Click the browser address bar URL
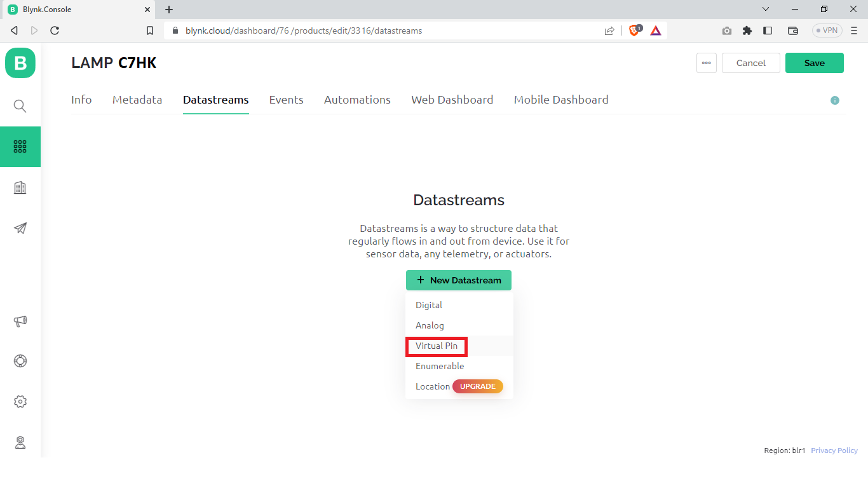Image resolution: width=868 pixels, height=488 pixels. pyautogui.click(x=304, y=30)
